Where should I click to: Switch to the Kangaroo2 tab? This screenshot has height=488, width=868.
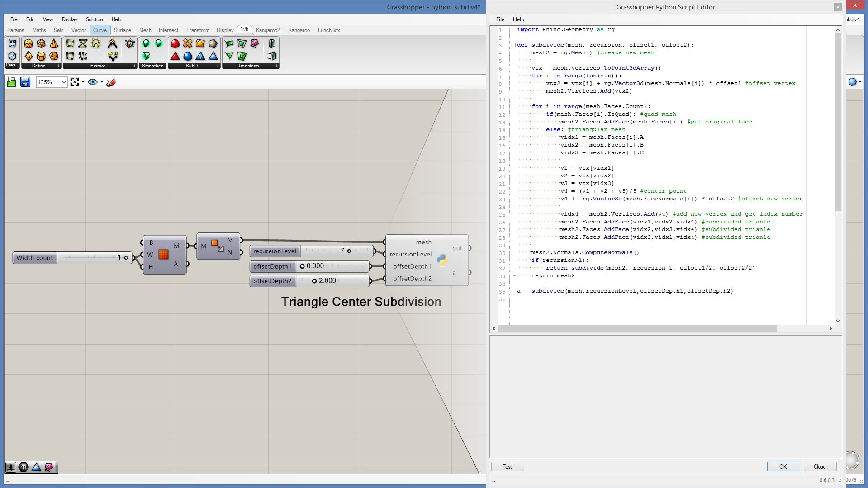pyautogui.click(x=268, y=30)
